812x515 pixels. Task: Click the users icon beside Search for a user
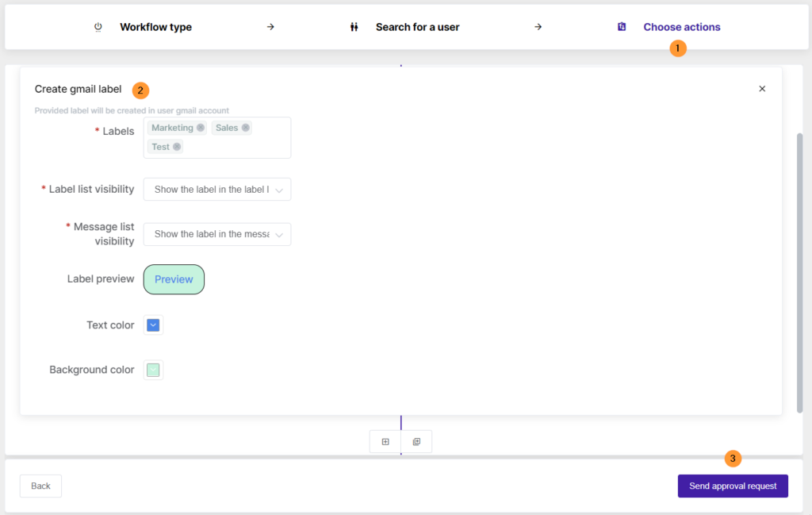coord(354,26)
